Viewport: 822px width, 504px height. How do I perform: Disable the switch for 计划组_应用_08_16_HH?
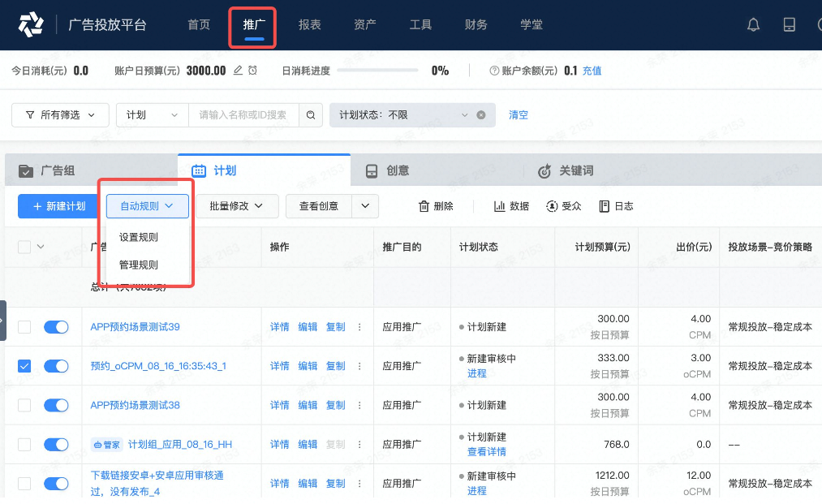[56, 444]
